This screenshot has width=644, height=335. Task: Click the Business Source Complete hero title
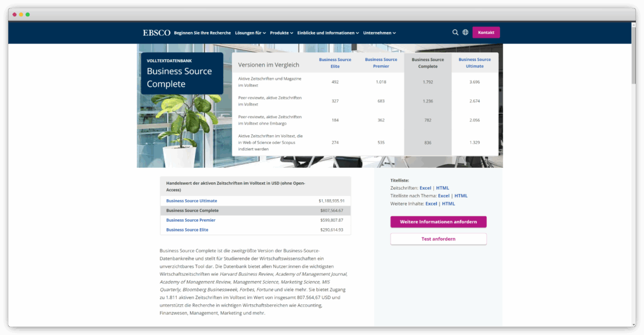pos(179,77)
